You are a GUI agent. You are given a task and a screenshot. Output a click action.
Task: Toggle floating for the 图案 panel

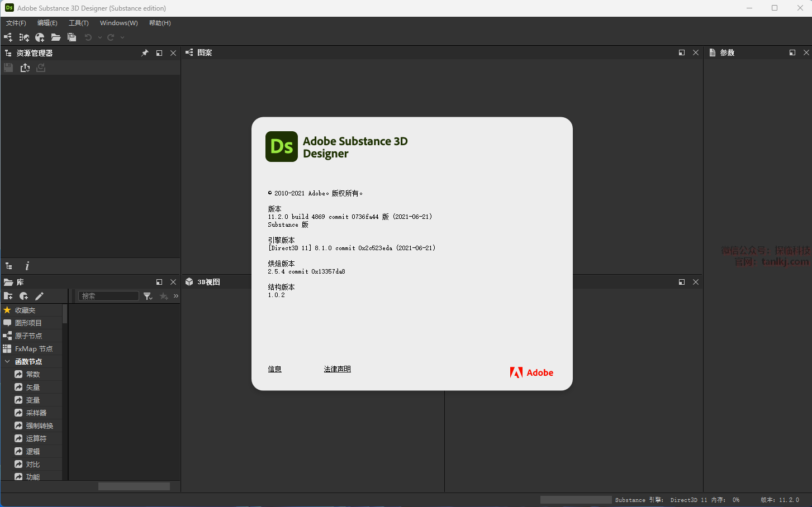pos(681,52)
